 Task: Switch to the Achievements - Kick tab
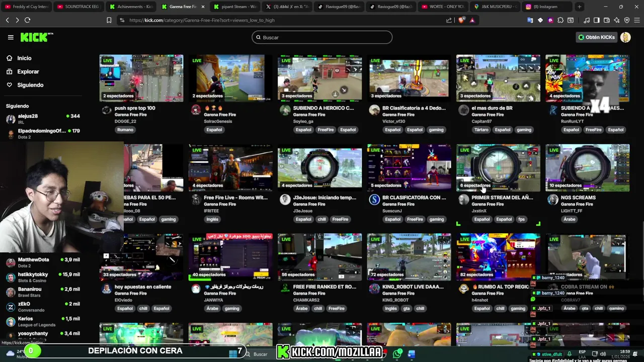click(130, 7)
